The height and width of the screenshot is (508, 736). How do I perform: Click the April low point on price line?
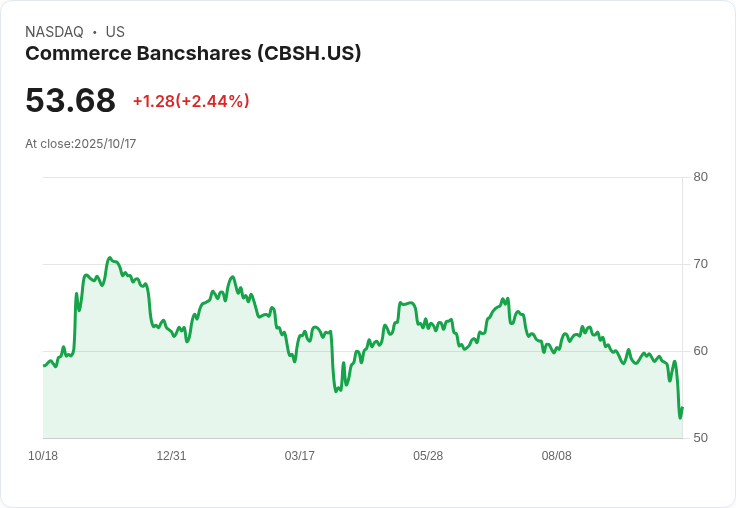(336, 391)
